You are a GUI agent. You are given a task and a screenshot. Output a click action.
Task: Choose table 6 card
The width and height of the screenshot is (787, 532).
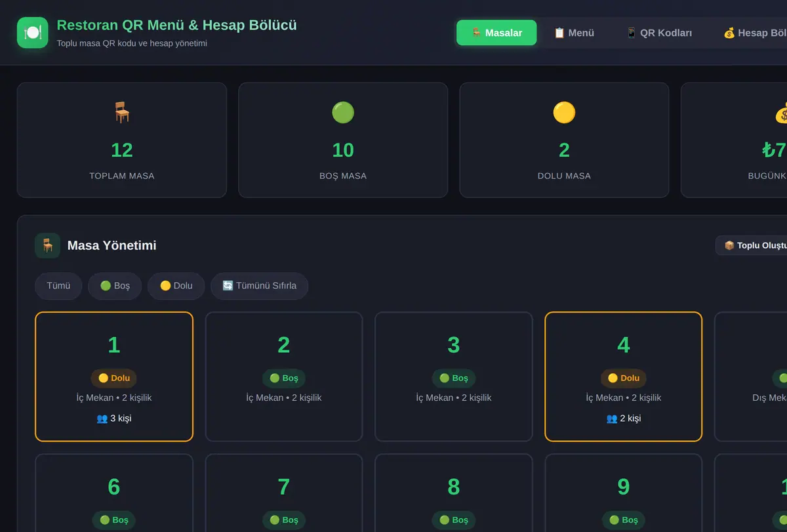click(x=114, y=493)
